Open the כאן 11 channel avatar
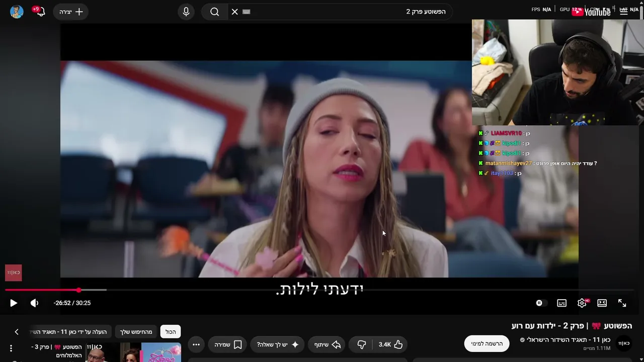 click(624, 343)
